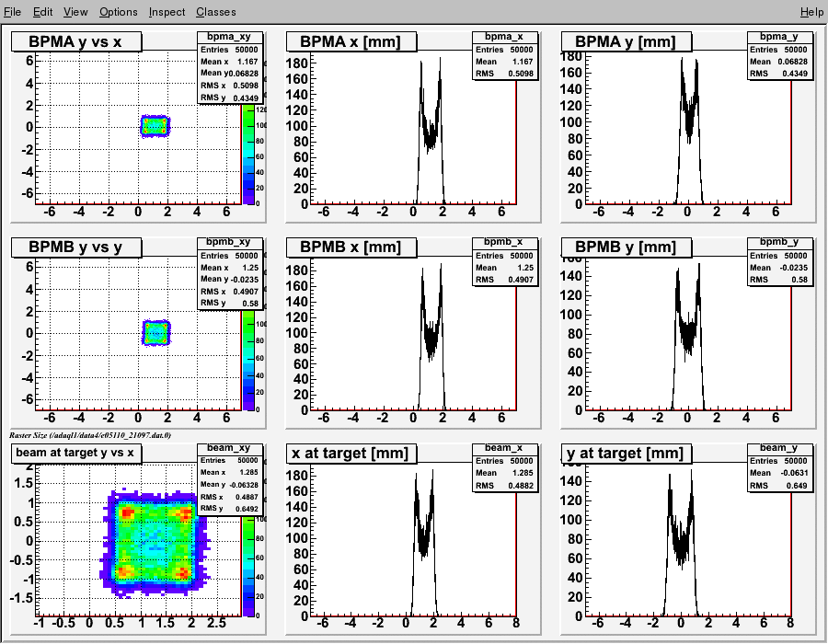The image size is (828, 644).
Task: Open the View menu
Action: (x=75, y=12)
